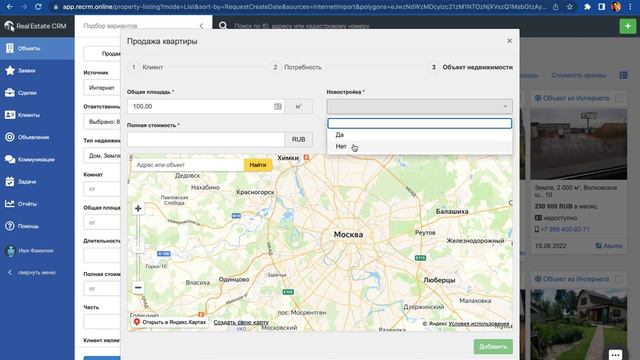Viewport: 640px width, 360px height.
Task: Open browser three-dot menu
Action: click(x=631, y=7)
